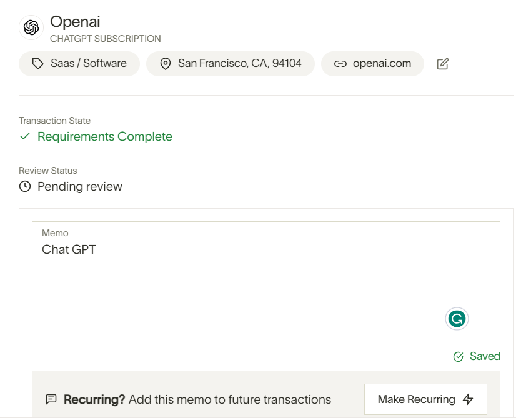Click the green checkmark by Requirements Complete
The width and height of the screenshot is (516, 420).
25,136
